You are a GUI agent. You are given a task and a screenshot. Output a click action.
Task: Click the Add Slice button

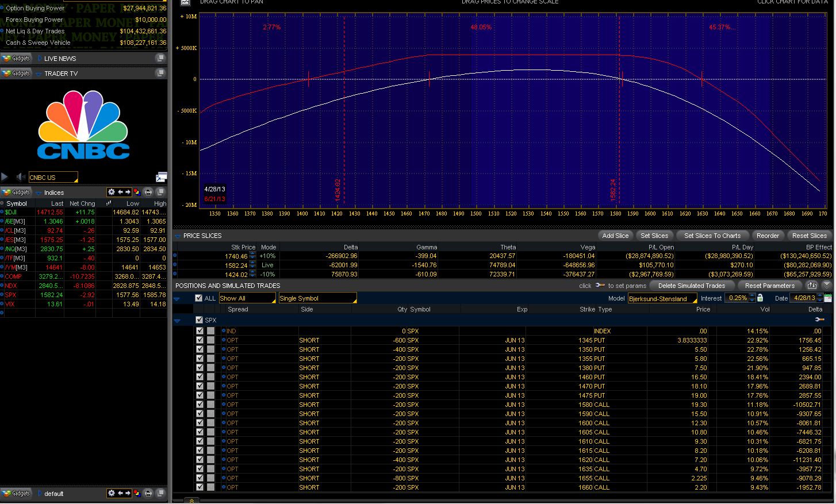click(x=615, y=236)
